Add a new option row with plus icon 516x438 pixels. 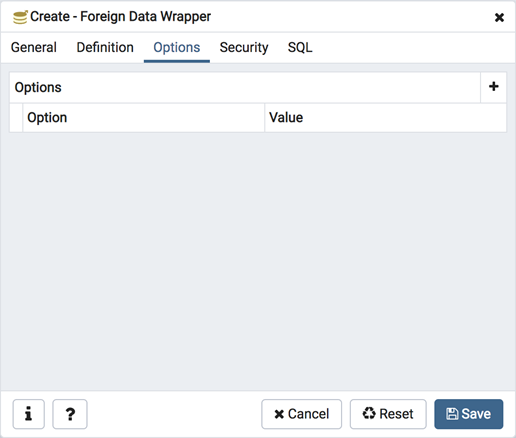(493, 87)
